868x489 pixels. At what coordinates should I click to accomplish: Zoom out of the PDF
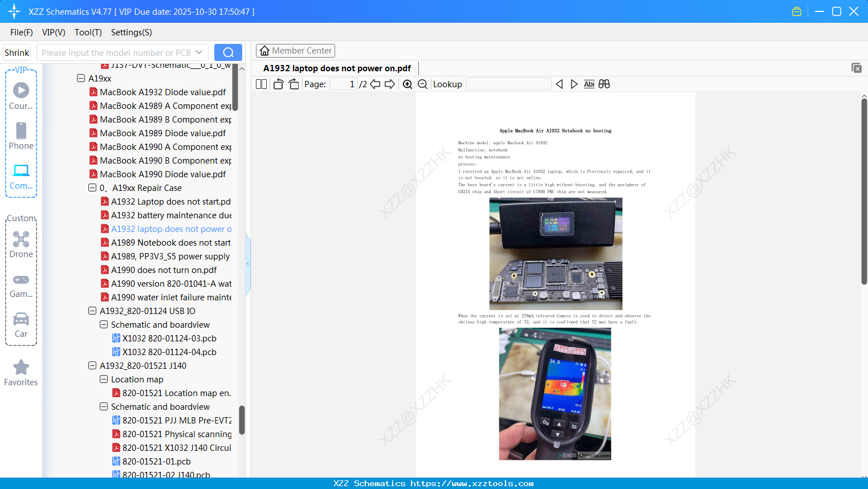pos(422,84)
